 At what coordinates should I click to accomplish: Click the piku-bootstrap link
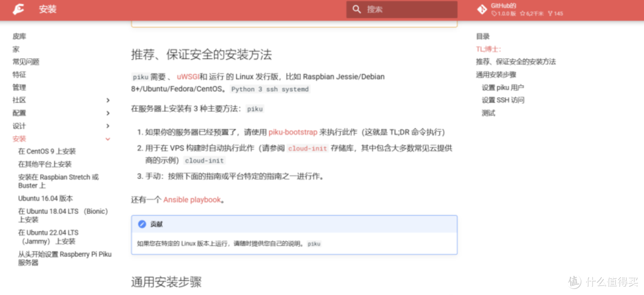pyautogui.click(x=293, y=132)
